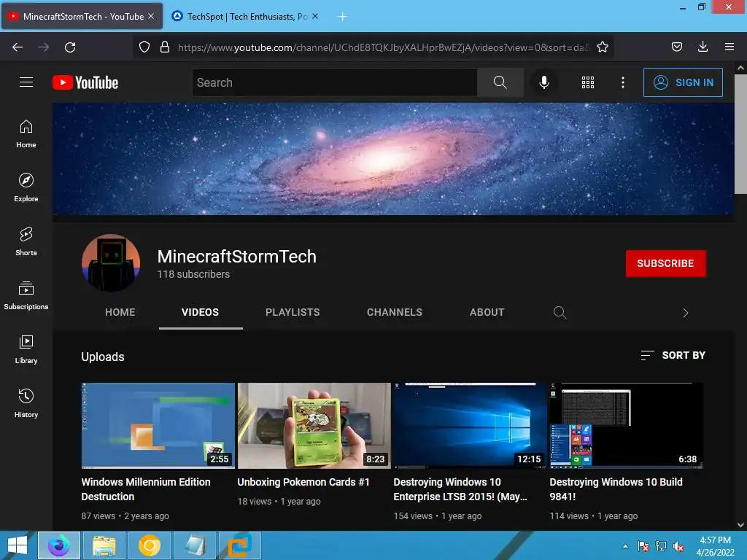Click title Windows Millennium Edition Destruction
Image resolution: width=747 pixels, height=560 pixels.
pos(146,489)
